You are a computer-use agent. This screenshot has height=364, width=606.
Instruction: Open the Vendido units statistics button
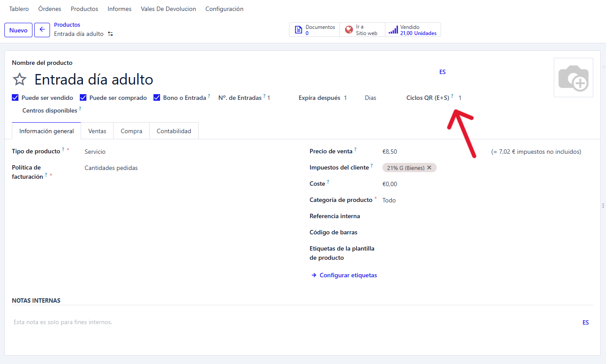click(413, 30)
